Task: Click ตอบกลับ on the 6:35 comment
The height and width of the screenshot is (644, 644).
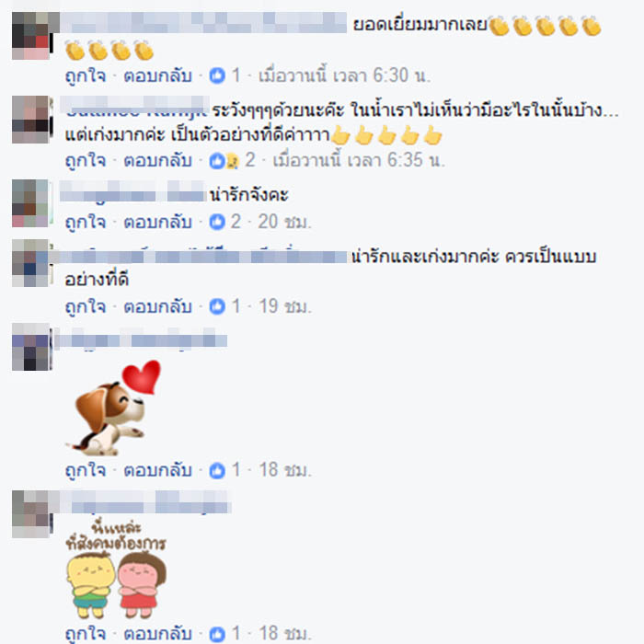Action: tap(158, 161)
